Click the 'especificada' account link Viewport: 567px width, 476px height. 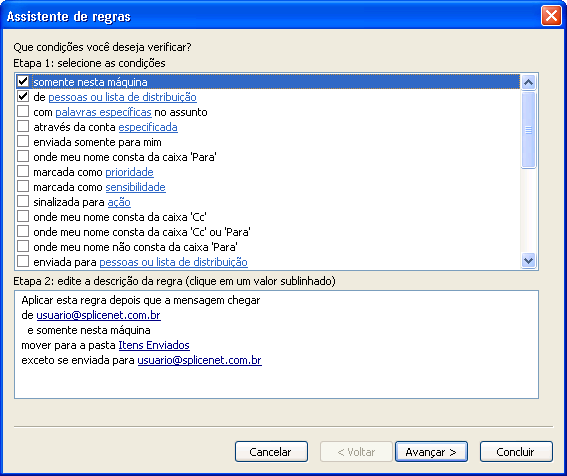[x=148, y=127]
